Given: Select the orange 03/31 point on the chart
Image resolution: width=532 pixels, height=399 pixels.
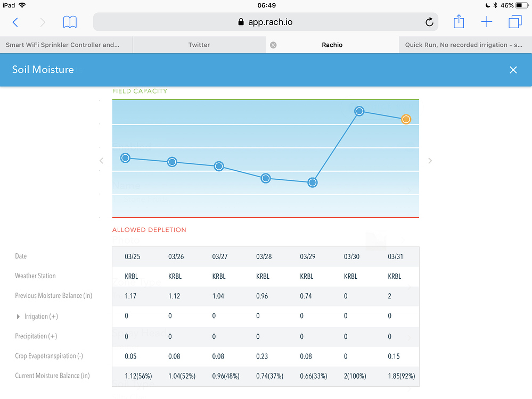Looking at the screenshot, I should (x=406, y=119).
